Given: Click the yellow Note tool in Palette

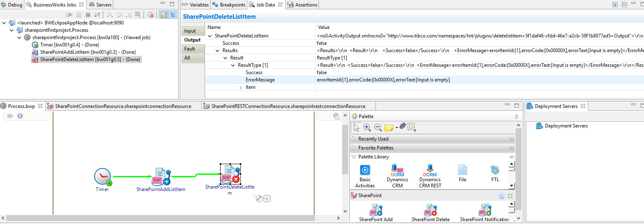Looking at the screenshot, I should click(x=389, y=127).
